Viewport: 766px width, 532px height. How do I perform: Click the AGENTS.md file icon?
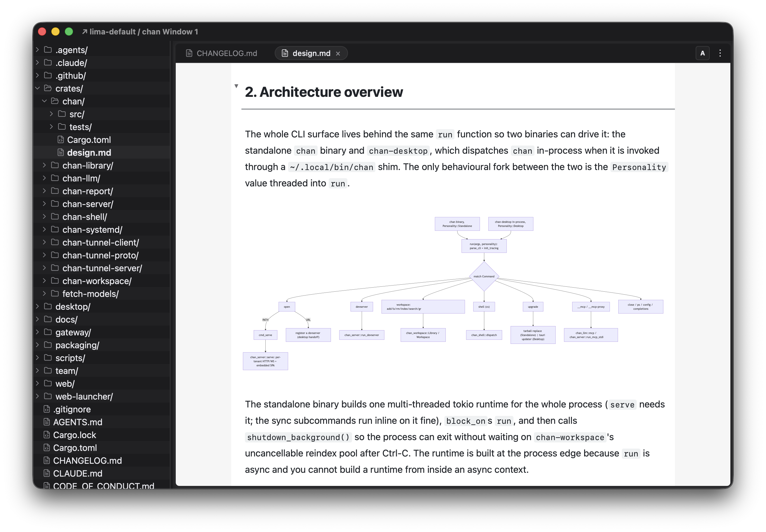[x=47, y=422]
